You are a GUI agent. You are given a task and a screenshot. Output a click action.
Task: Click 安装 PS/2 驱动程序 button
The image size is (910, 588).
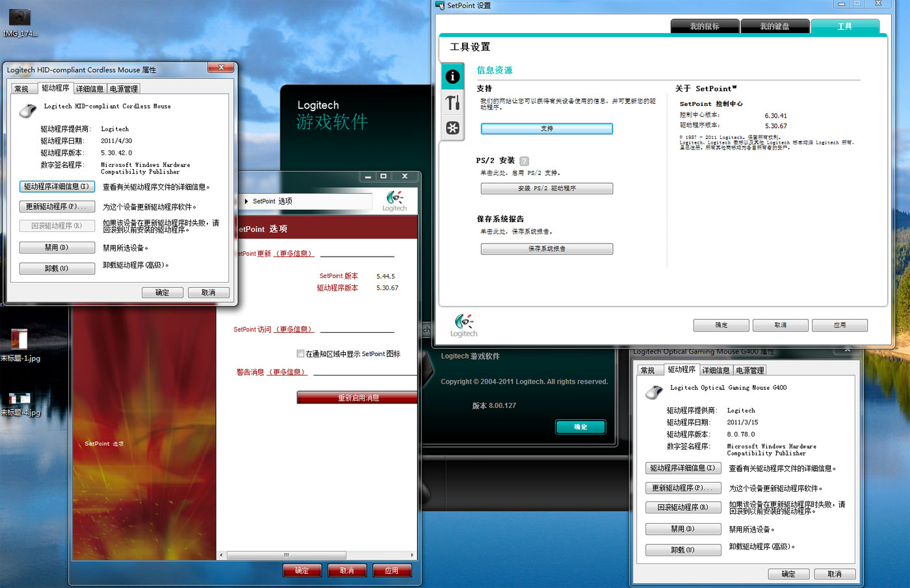click(547, 188)
